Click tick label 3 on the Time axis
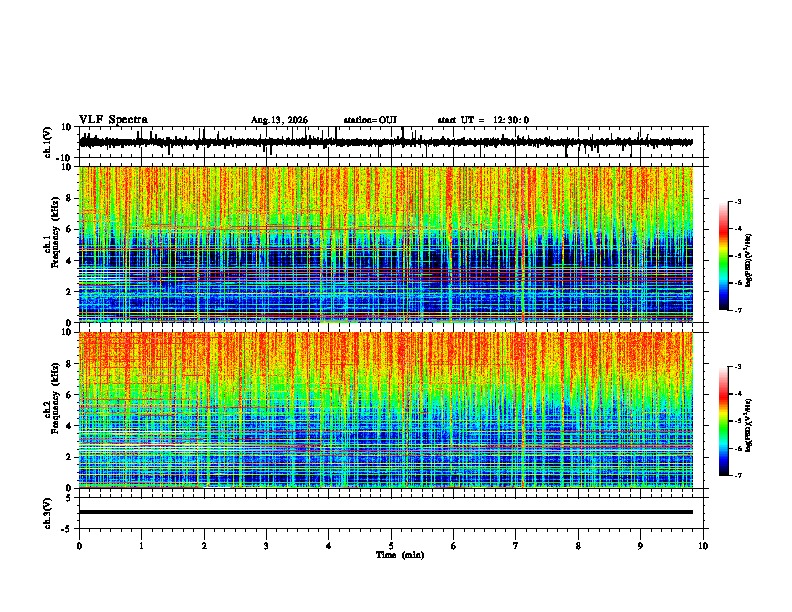The image size is (792, 612). coord(266,546)
